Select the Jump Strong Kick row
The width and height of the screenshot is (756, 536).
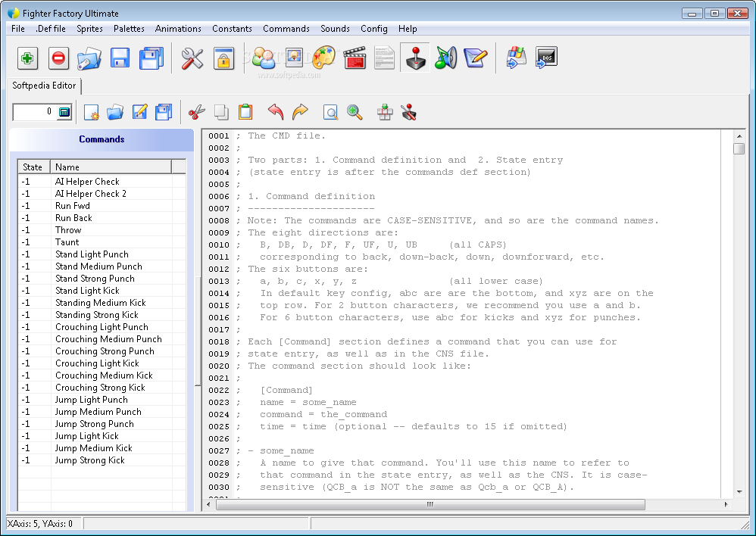pos(102,460)
